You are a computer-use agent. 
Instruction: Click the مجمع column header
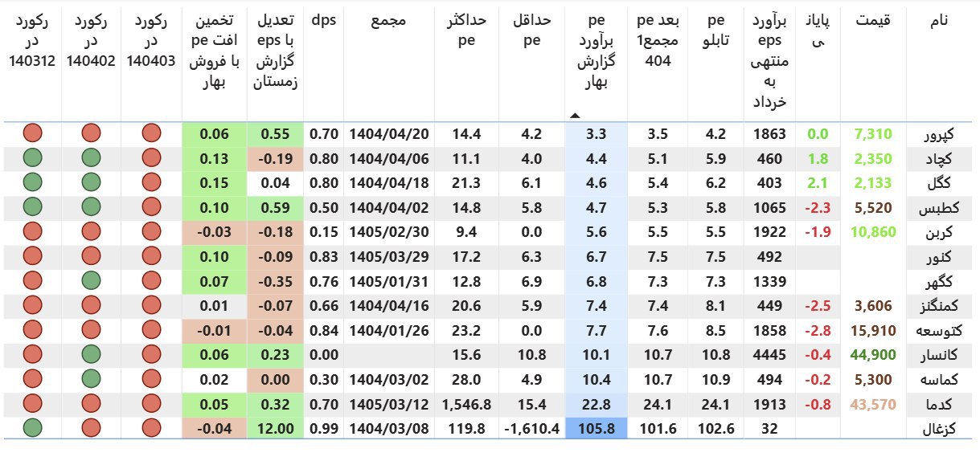pyautogui.click(x=389, y=22)
